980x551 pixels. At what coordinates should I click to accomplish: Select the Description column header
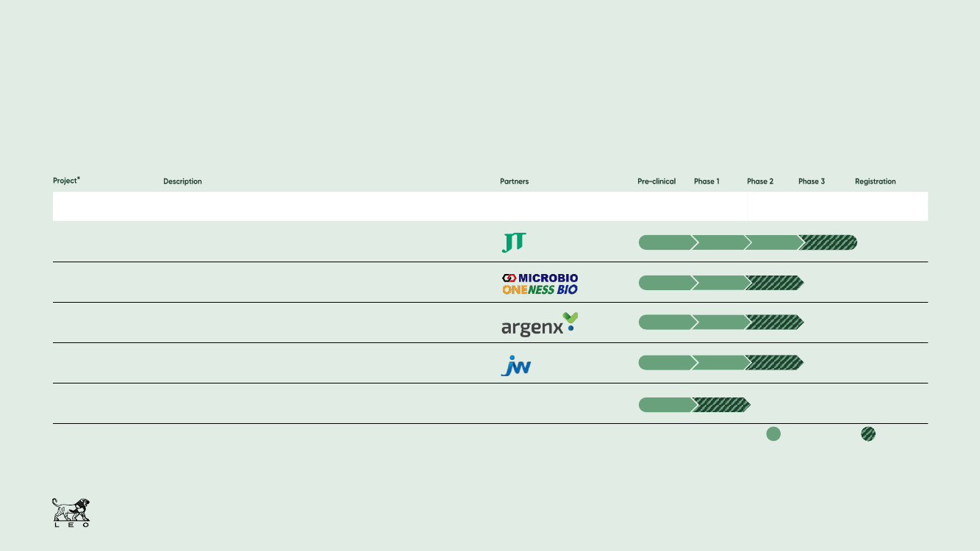182,181
